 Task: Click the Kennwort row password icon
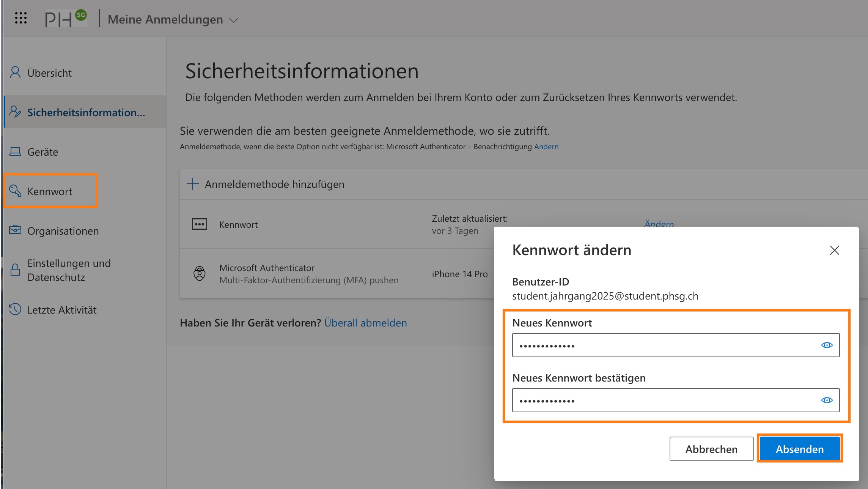tap(200, 224)
